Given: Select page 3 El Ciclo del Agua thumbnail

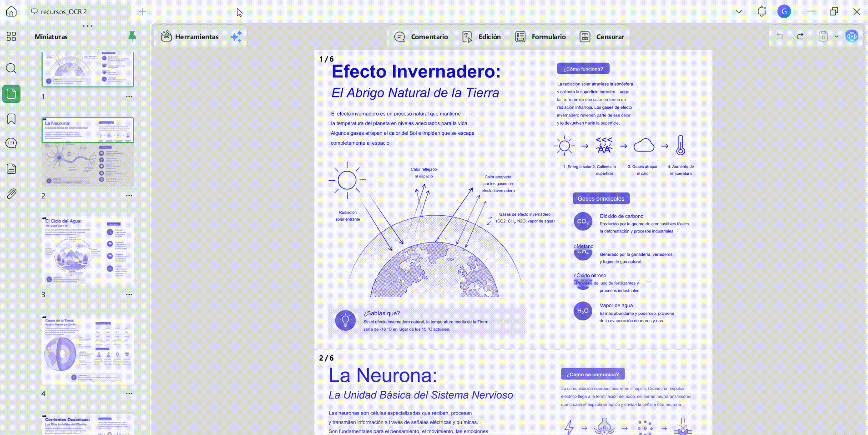Looking at the screenshot, I should [88, 251].
